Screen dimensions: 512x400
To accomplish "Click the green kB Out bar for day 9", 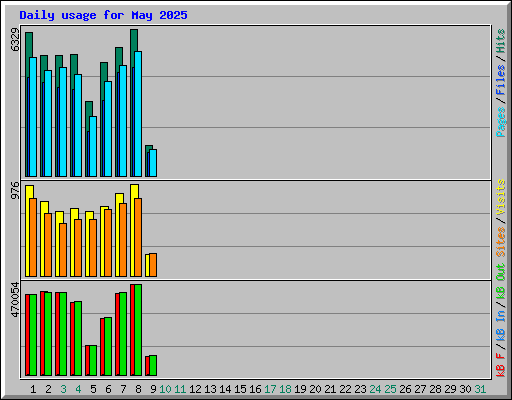I will coord(153,366).
